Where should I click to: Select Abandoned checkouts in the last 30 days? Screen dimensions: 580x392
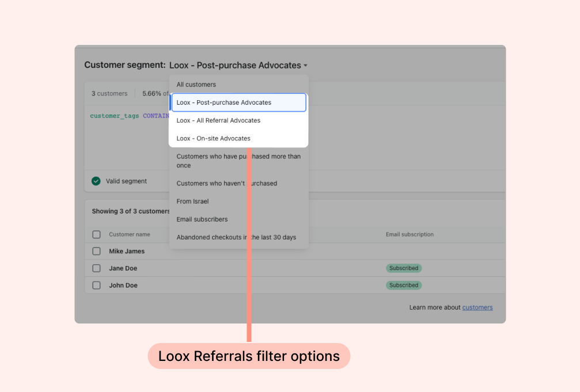tap(236, 237)
